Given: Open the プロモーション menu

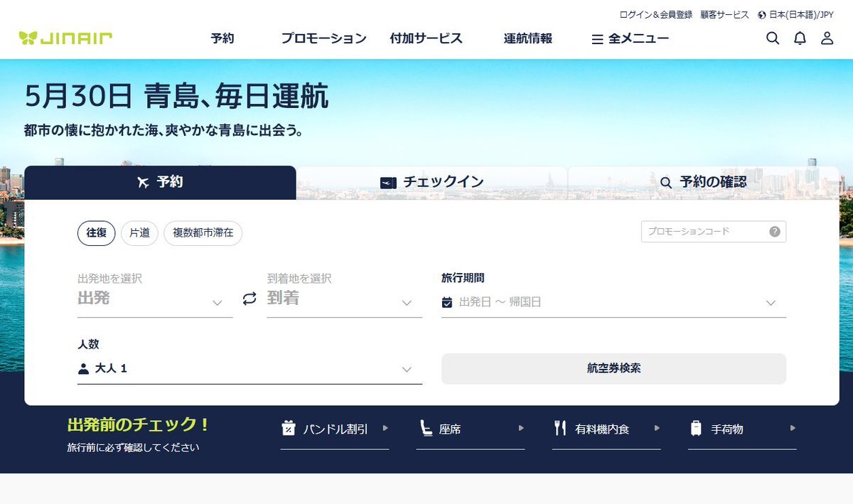Looking at the screenshot, I should [323, 38].
